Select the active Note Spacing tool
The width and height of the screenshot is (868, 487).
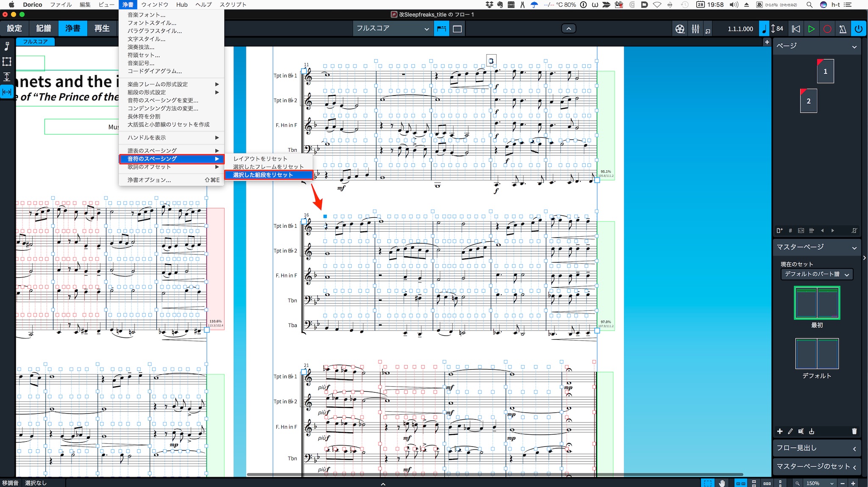7,92
